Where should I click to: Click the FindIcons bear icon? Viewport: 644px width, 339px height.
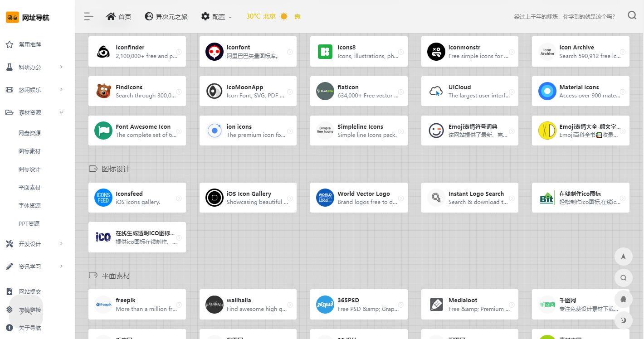pyautogui.click(x=103, y=91)
